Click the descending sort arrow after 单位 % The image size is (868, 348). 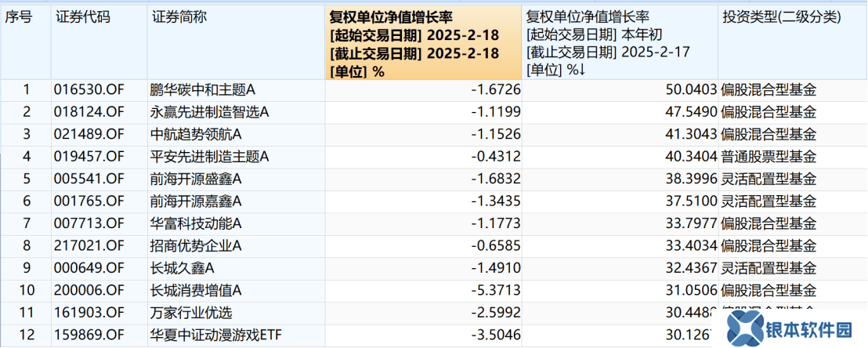point(583,70)
